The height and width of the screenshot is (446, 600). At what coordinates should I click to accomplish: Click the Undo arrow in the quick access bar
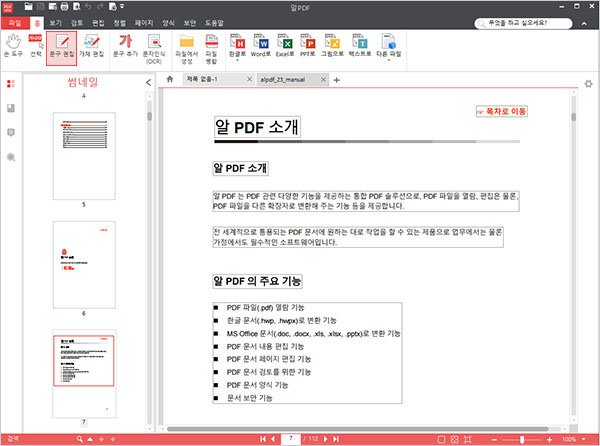coord(88,6)
